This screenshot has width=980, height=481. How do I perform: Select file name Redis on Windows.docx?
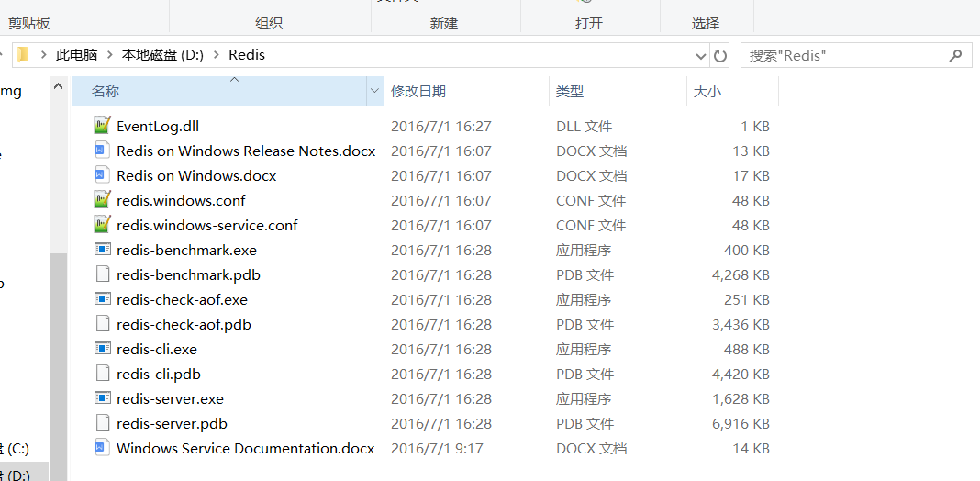[x=196, y=175]
